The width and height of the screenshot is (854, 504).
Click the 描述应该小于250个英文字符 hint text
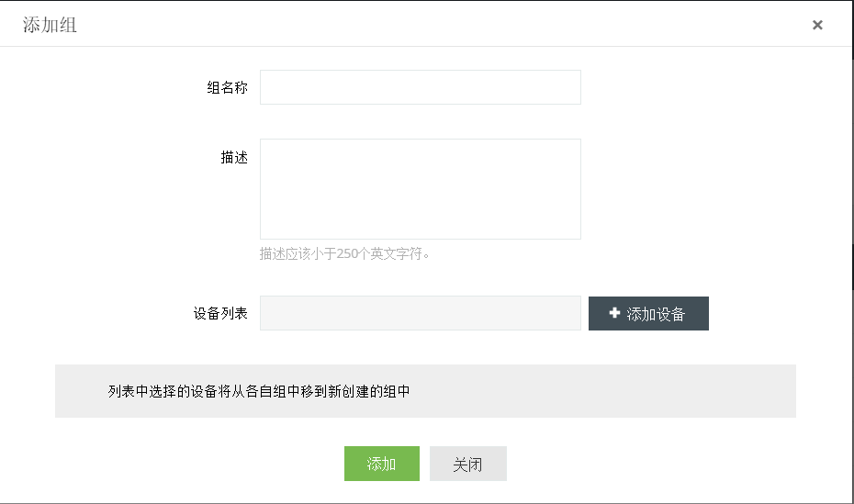[x=344, y=254]
